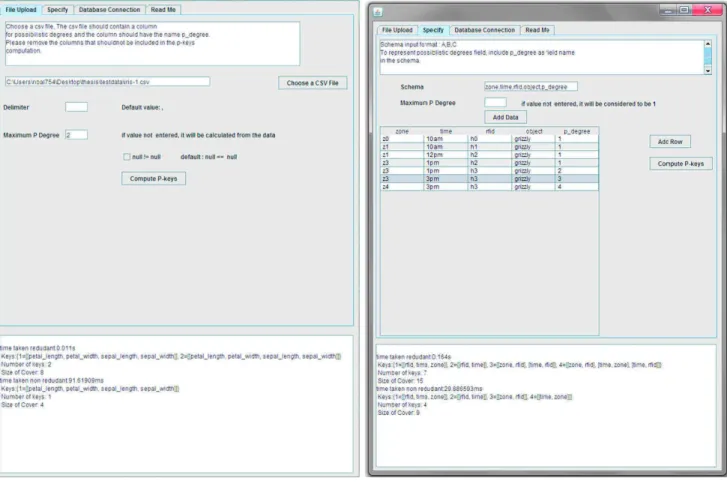The height and width of the screenshot is (493, 727).
Task: Minimize the right window
Action: tap(668, 10)
